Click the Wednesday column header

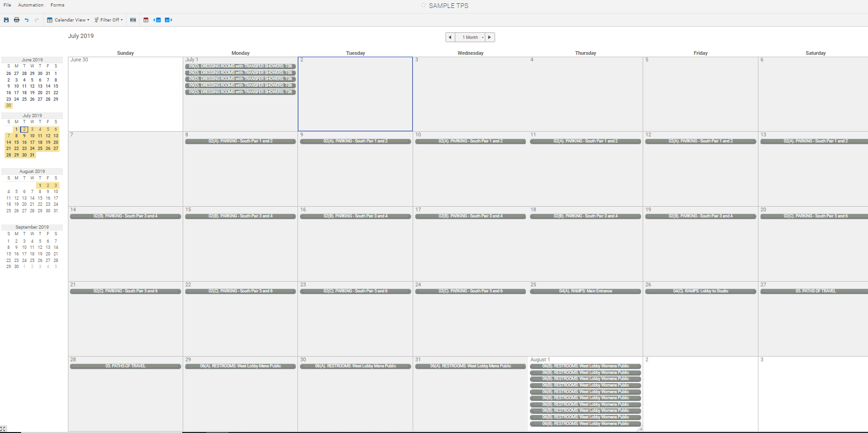(470, 53)
